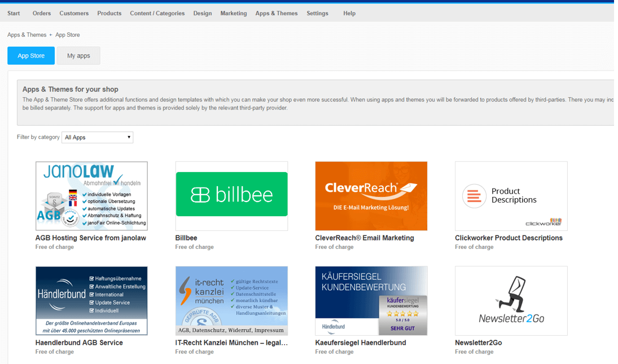Open Clickworker Product Descriptions logo tile

[x=511, y=196]
